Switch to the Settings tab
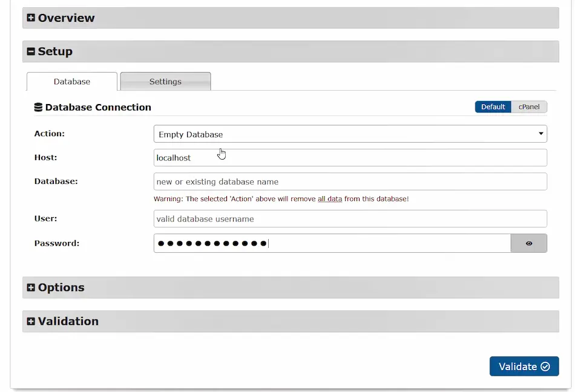This screenshot has width=575, height=392. 165,82
